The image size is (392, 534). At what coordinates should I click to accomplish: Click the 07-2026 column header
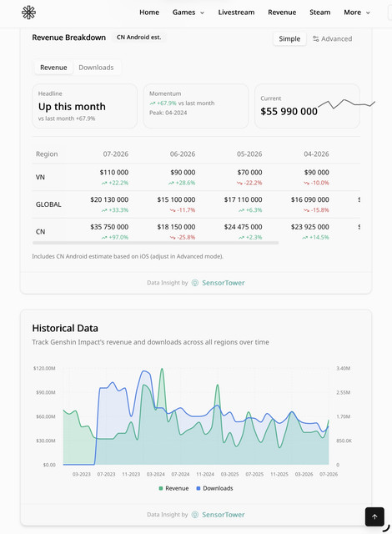coord(116,154)
